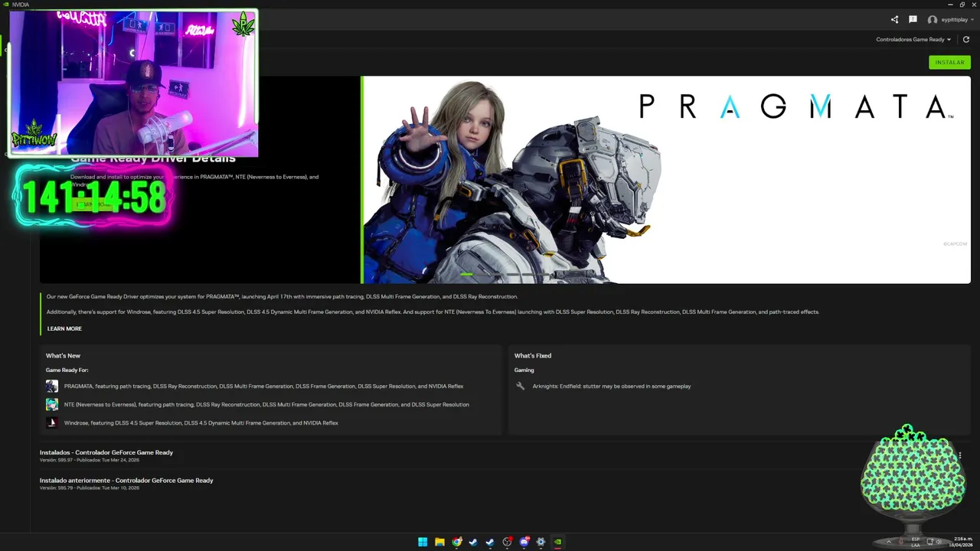980x551 pixels.
Task: Open the feedback notification icon
Action: [913, 20]
